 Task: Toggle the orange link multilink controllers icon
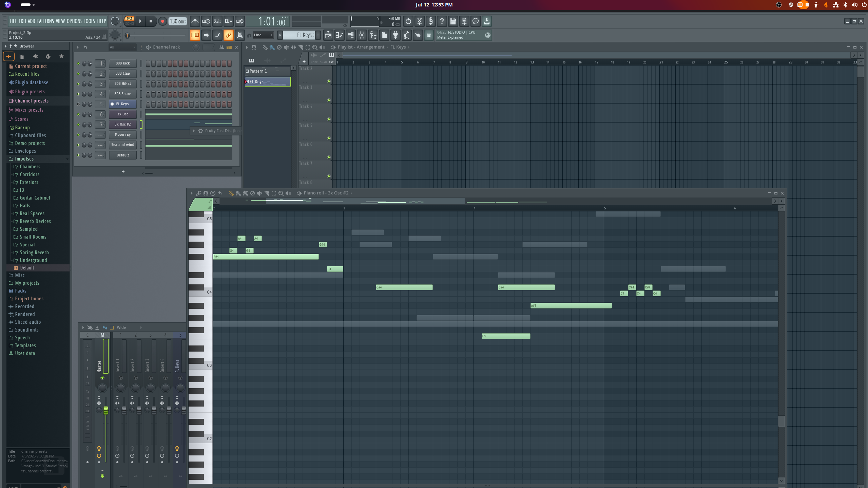(x=229, y=35)
